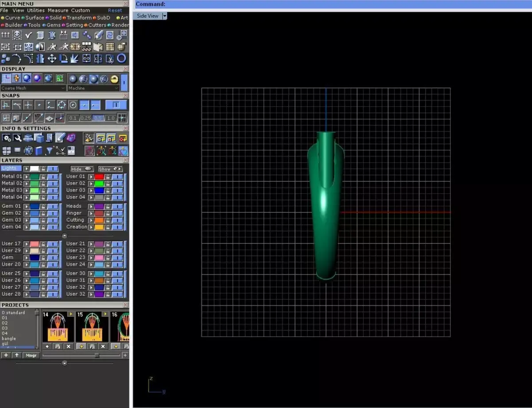Click the mirror symmetry tool icon

pyautogui.click(x=40, y=58)
